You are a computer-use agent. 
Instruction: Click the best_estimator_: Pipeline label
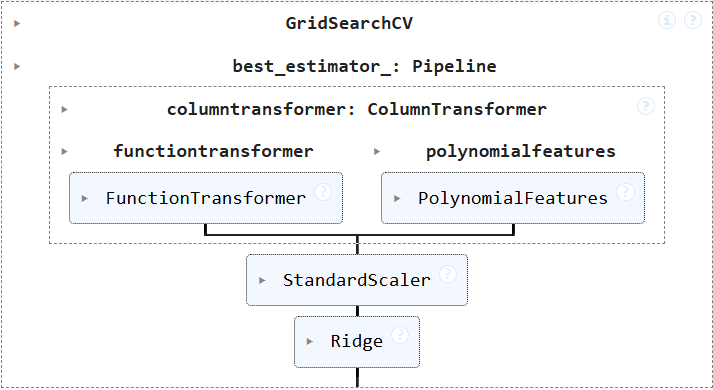(x=364, y=66)
